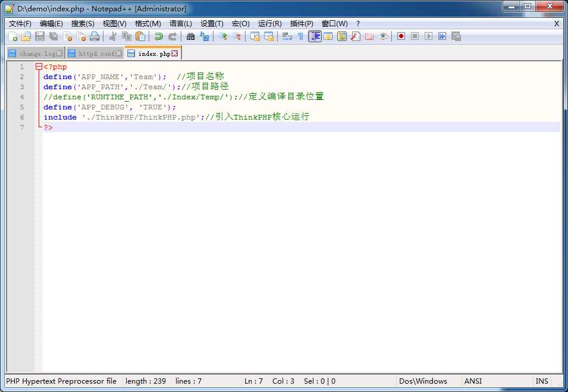Open the Function List panel icon
Screen dimensions: 568x392
point(356,36)
